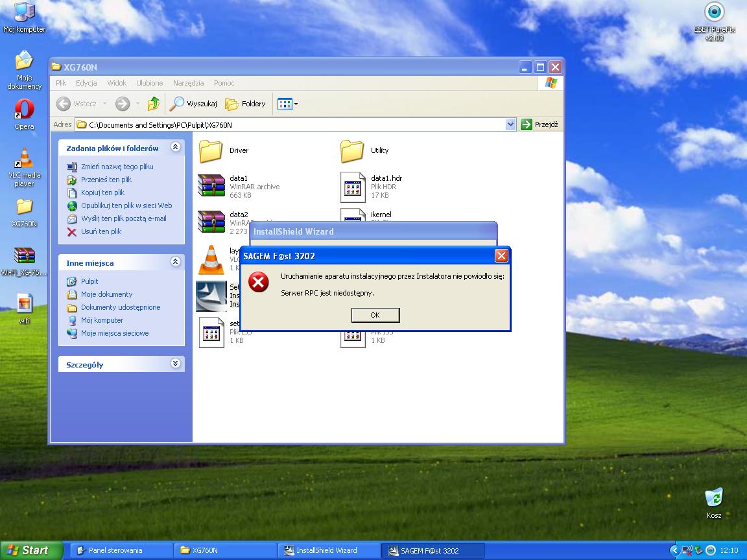The height and width of the screenshot is (560, 747).
Task: Close the SAGEM F@st 3202 error dialog
Action: point(501,256)
